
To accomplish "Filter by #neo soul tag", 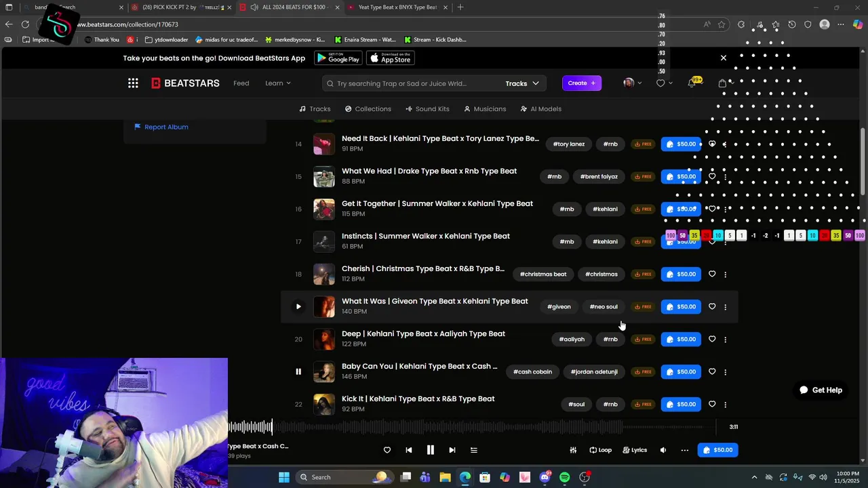I will tap(604, 306).
